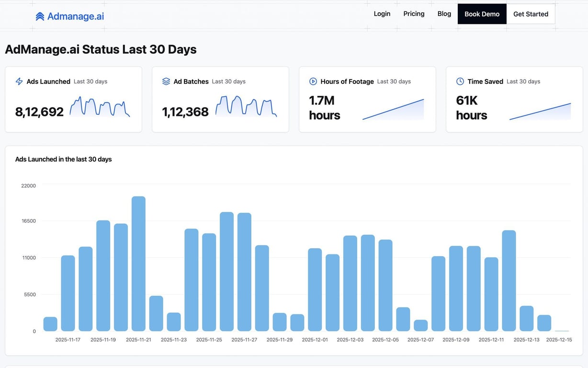Click the Ad Batches sparkline chart
The width and height of the screenshot is (588, 368).
[246, 107]
